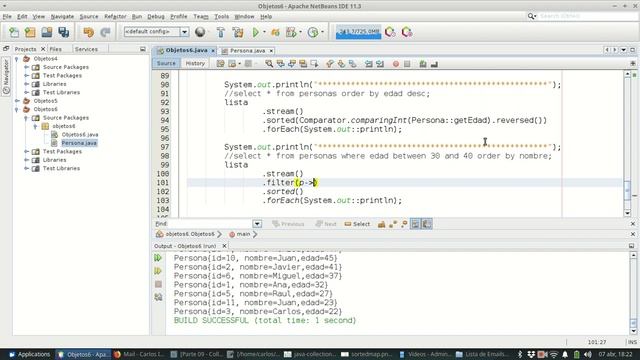Screen dimensions: 640x360
Task: Open the default config dropdown
Action: coord(184,32)
